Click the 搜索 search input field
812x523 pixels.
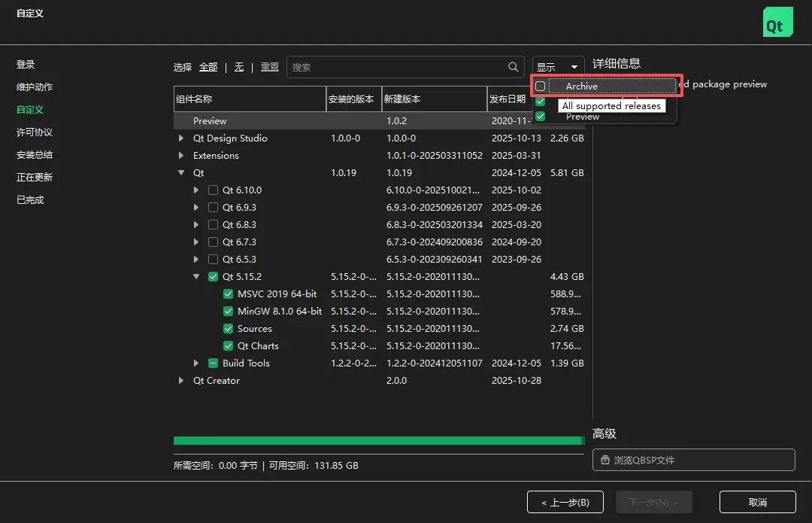coord(405,67)
